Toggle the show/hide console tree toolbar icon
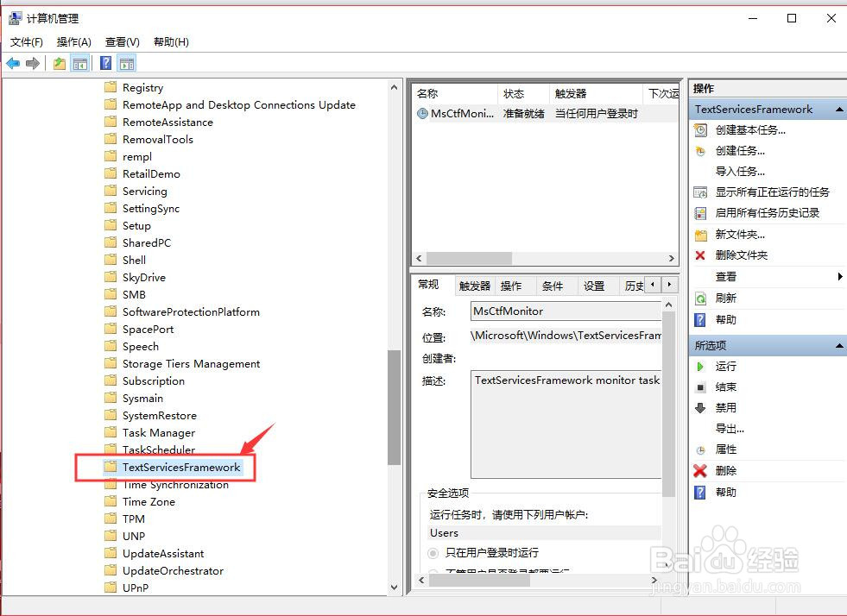Image resolution: width=847 pixels, height=616 pixels. 79,62
